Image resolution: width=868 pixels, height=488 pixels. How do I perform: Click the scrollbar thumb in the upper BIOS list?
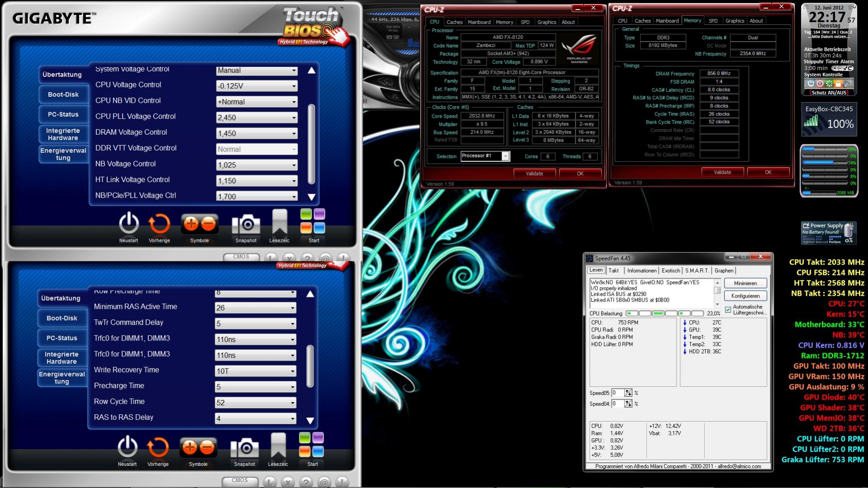point(311,144)
